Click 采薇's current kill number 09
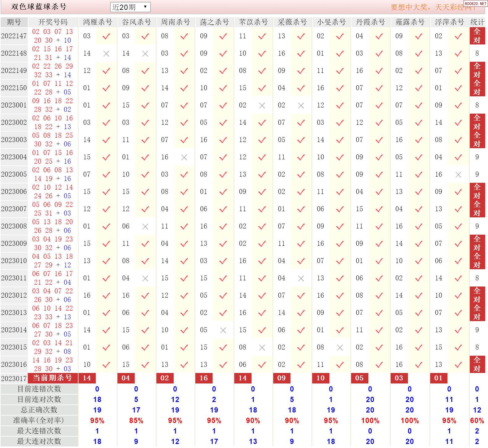This screenshot has height=448, width=488. click(x=282, y=378)
